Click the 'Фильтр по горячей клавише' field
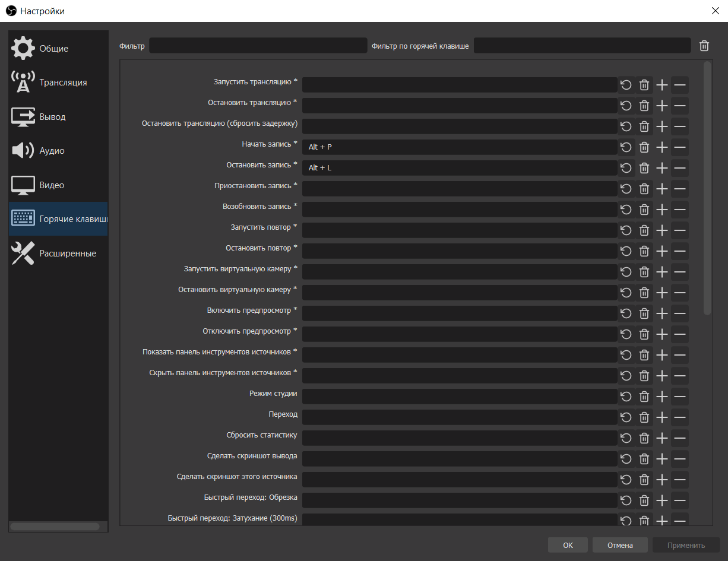Viewport: 728px width, 561px height. pyautogui.click(x=582, y=46)
